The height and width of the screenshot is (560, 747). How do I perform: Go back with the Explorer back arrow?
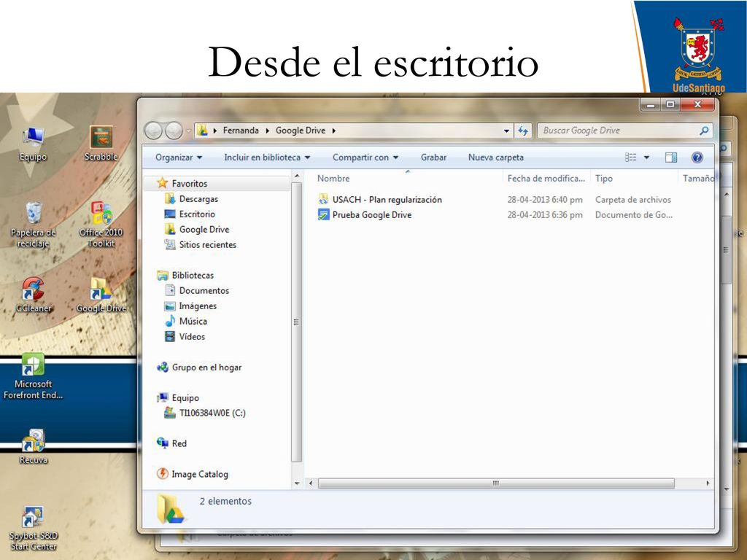(x=153, y=131)
